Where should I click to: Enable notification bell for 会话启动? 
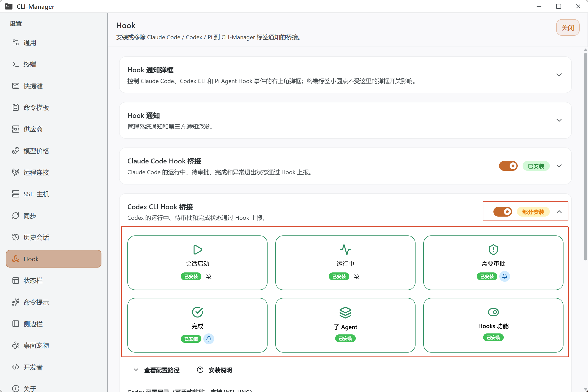point(208,276)
